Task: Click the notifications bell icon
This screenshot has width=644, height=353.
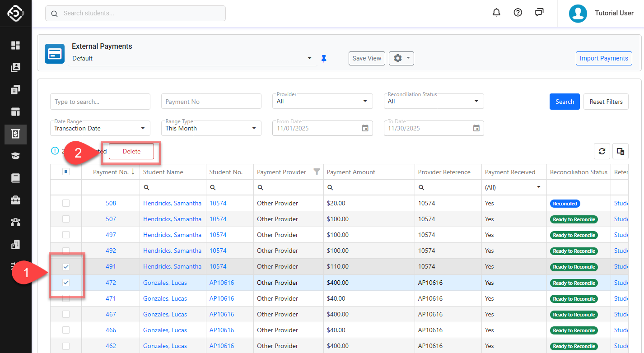Action: click(x=496, y=13)
